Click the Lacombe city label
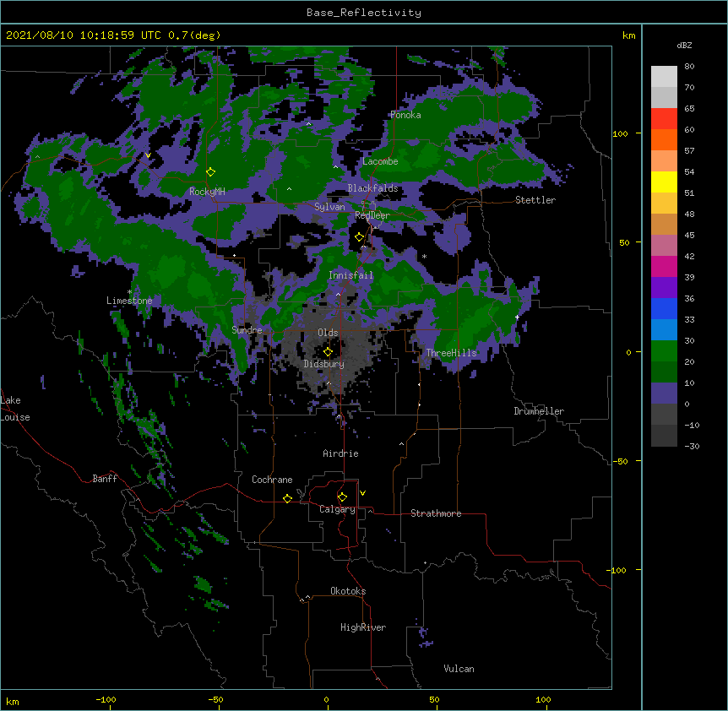This screenshot has height=711, width=728. pyautogui.click(x=380, y=161)
